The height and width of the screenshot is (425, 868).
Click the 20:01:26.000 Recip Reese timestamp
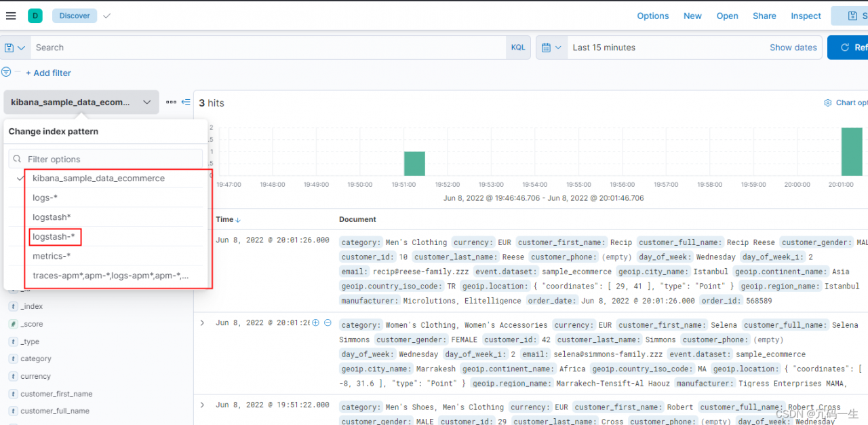point(273,240)
